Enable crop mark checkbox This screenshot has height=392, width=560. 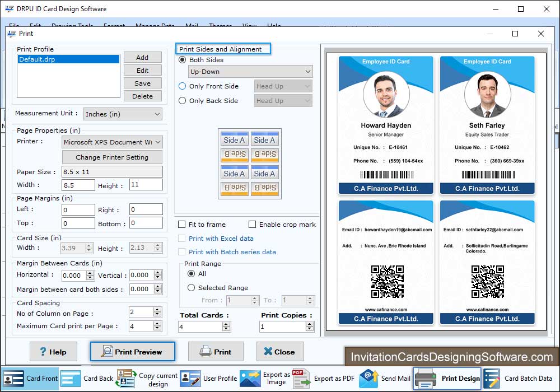[x=252, y=224]
